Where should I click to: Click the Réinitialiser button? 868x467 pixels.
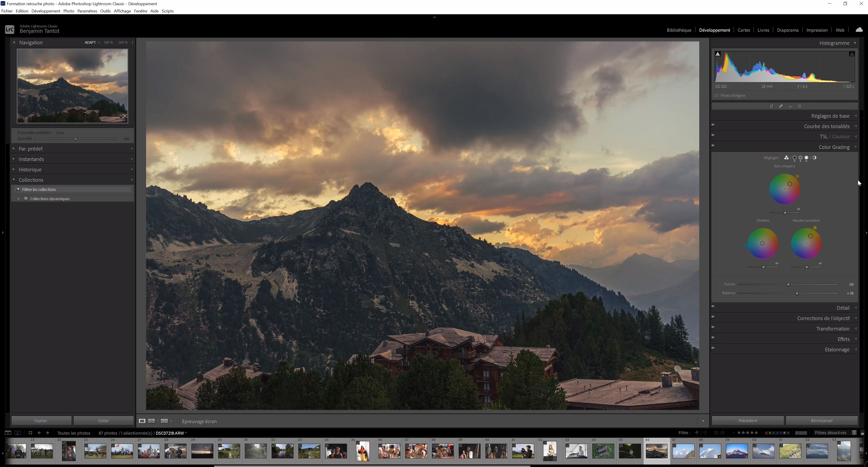coord(822,421)
